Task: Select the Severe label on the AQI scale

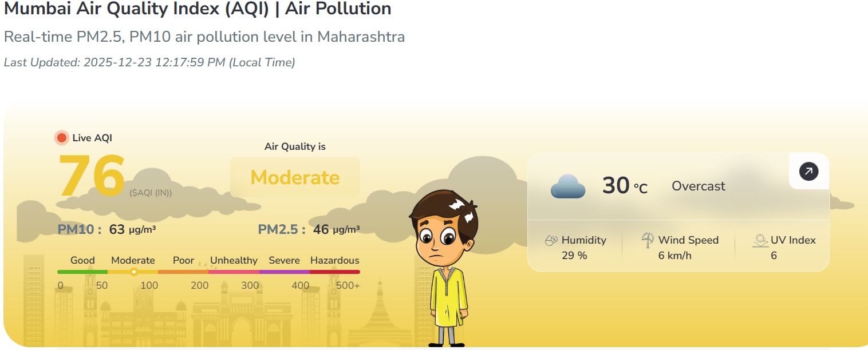Action: click(x=284, y=260)
